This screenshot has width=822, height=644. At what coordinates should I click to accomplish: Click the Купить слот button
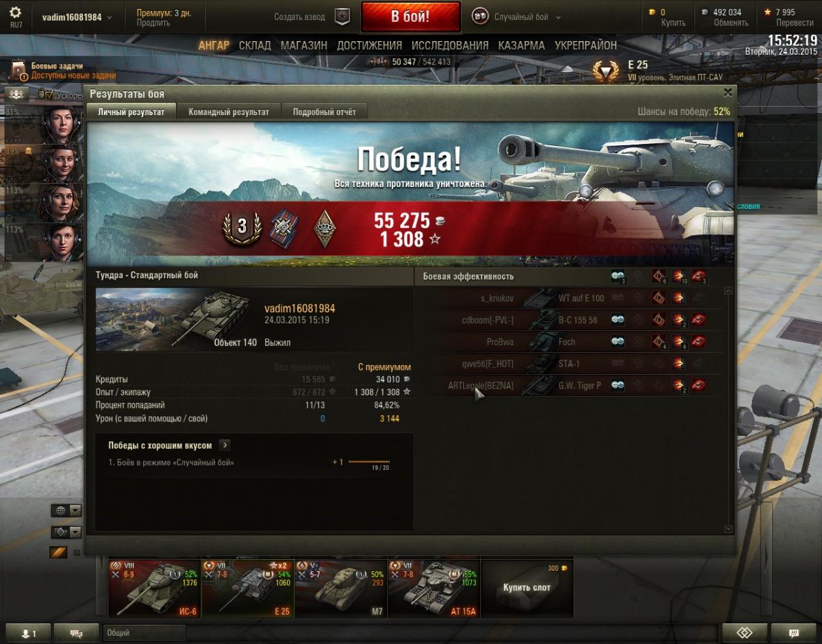(x=527, y=588)
